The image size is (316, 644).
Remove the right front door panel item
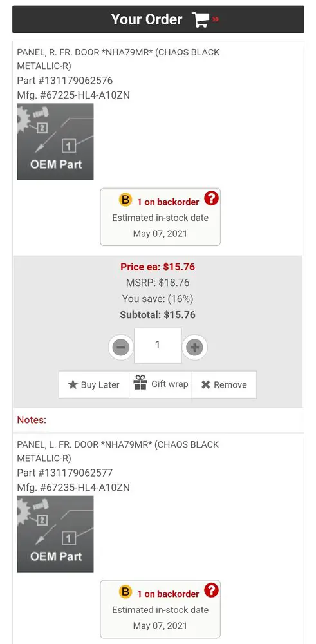(x=224, y=385)
